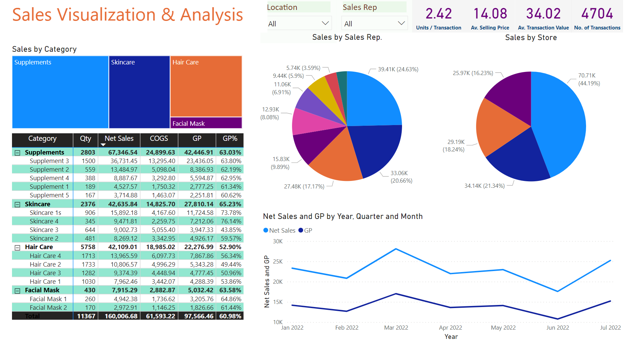Select the Hair Care block in the treemap
Screen dimensions: 644x343
[206, 86]
